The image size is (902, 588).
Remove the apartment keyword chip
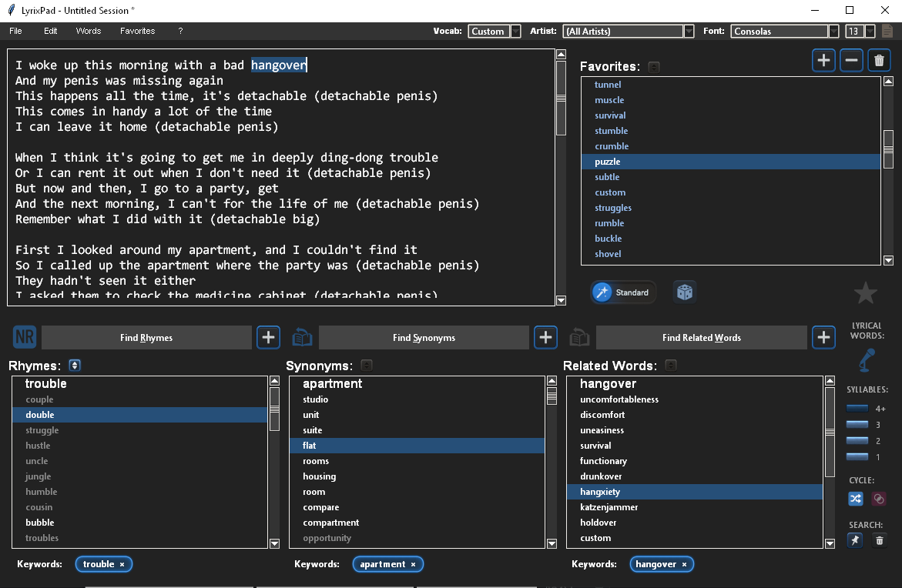point(413,564)
